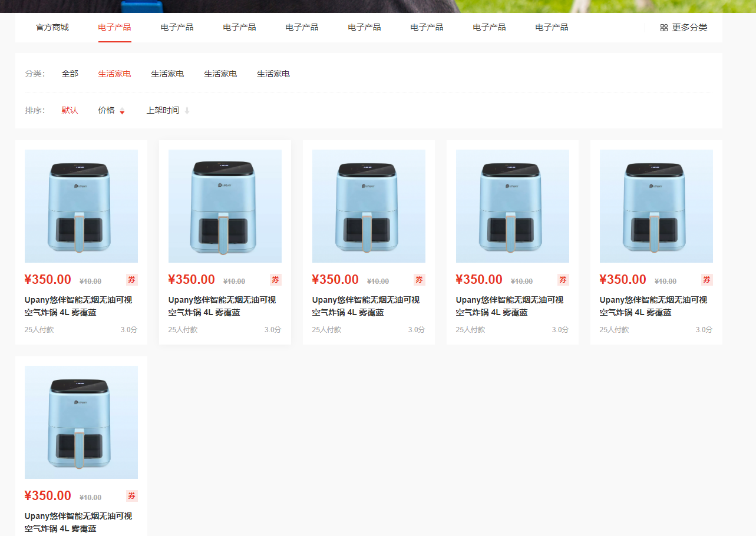Click the ¥350.00 price in the second-row card
This screenshot has width=756, height=536.
(48, 496)
